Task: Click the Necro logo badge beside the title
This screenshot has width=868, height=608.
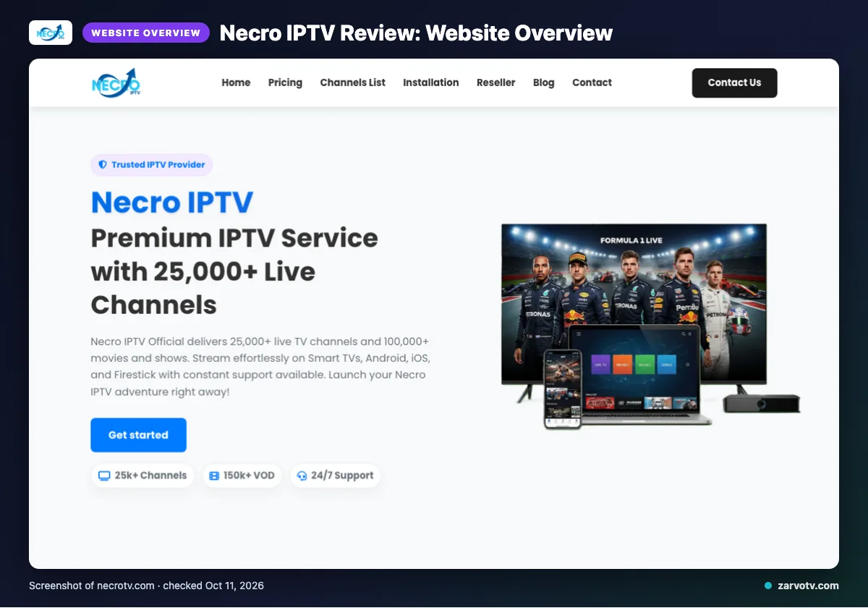Action: [x=51, y=33]
